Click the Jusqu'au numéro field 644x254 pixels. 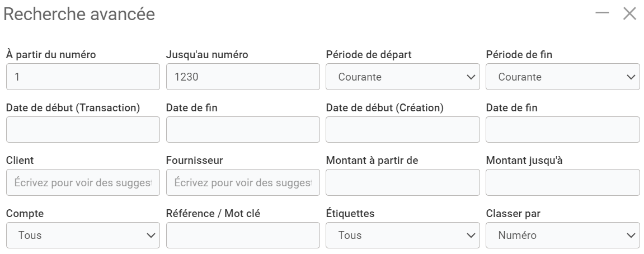pos(243,77)
